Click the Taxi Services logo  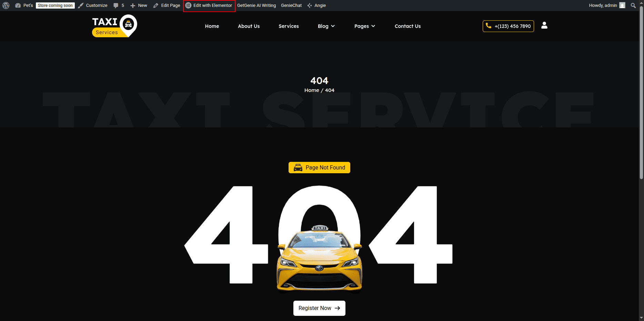click(x=114, y=26)
